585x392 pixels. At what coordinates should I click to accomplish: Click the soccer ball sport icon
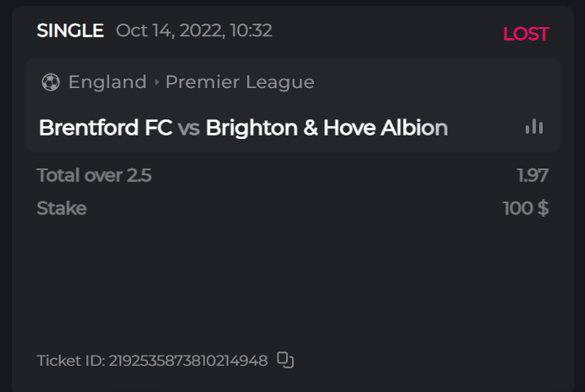[x=50, y=82]
